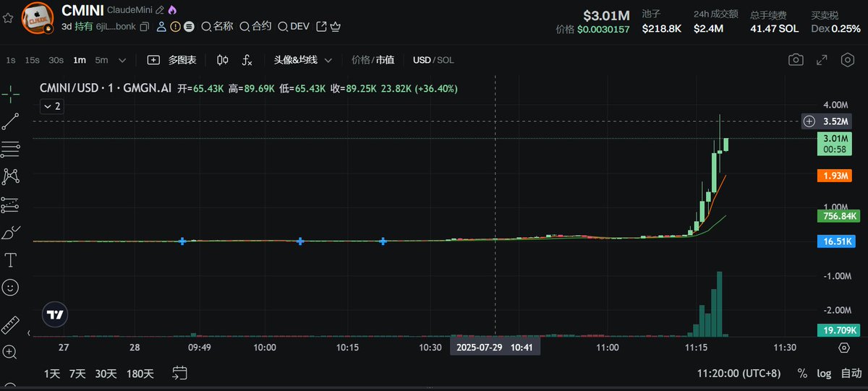Screen dimensions: 868x391
Task: Open the fx indicators menu
Action: click(x=247, y=60)
